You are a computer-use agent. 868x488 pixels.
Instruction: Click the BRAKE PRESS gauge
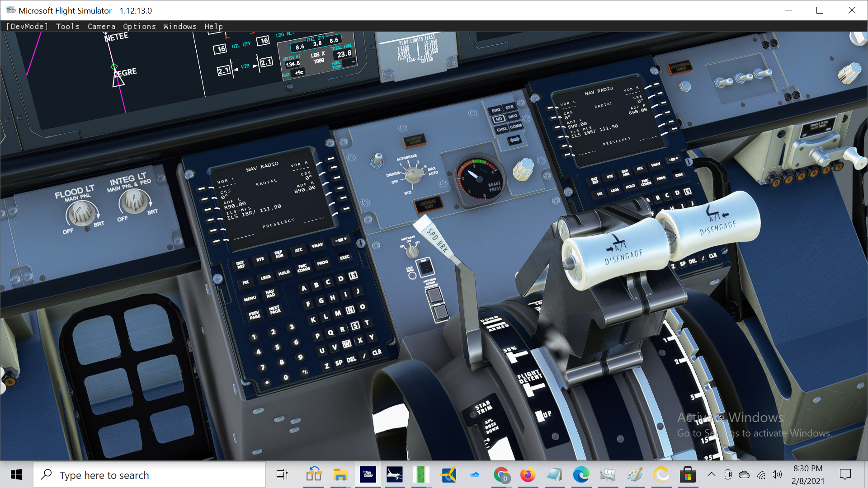479,179
